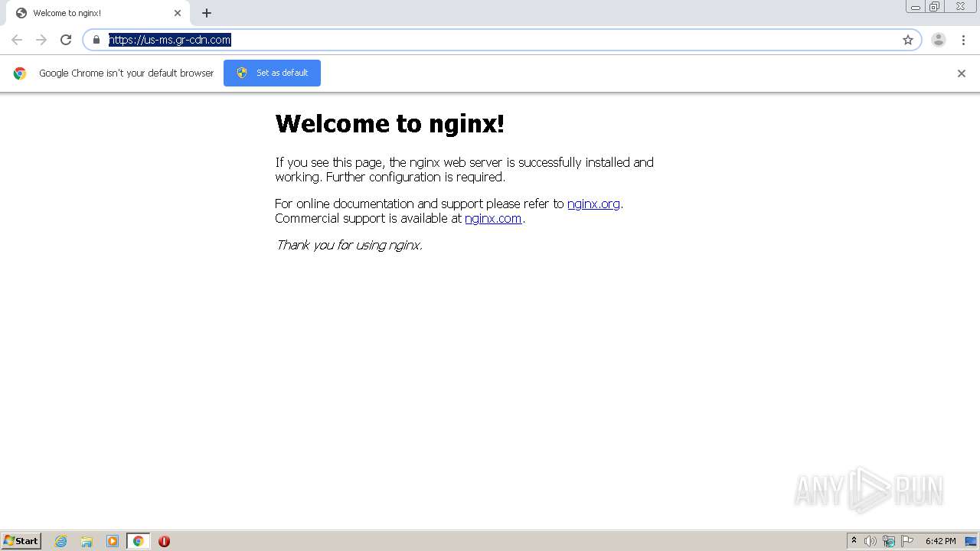Switch to Chrome taskbar button
Viewport: 980px width, 551px height.
[138, 541]
